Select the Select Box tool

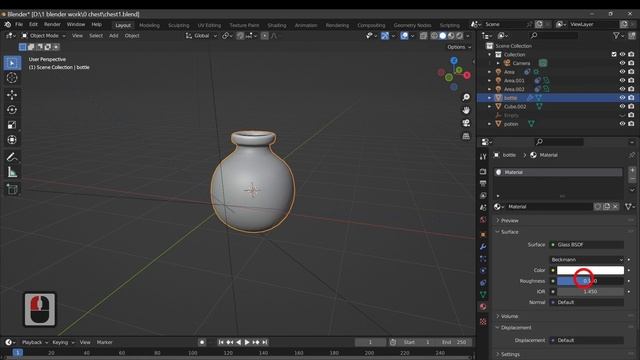tap(12, 63)
